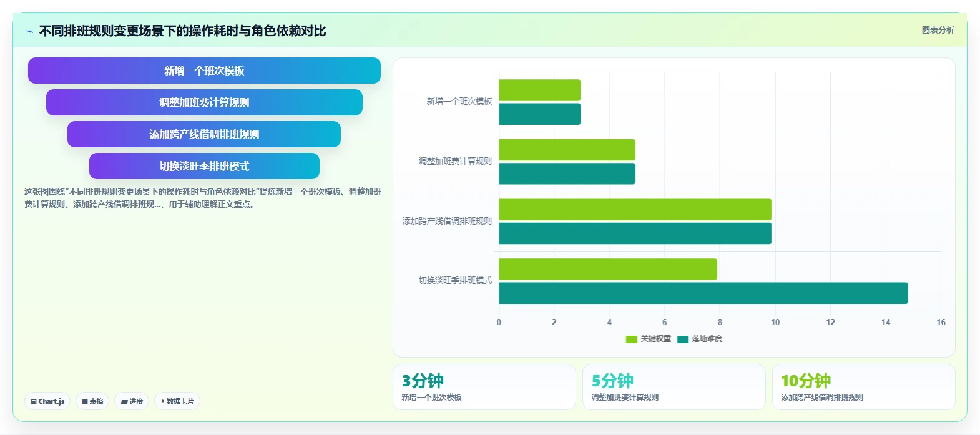Toggle 落地难度 legend color swatch
This screenshot has height=435, width=980.
[683, 340]
